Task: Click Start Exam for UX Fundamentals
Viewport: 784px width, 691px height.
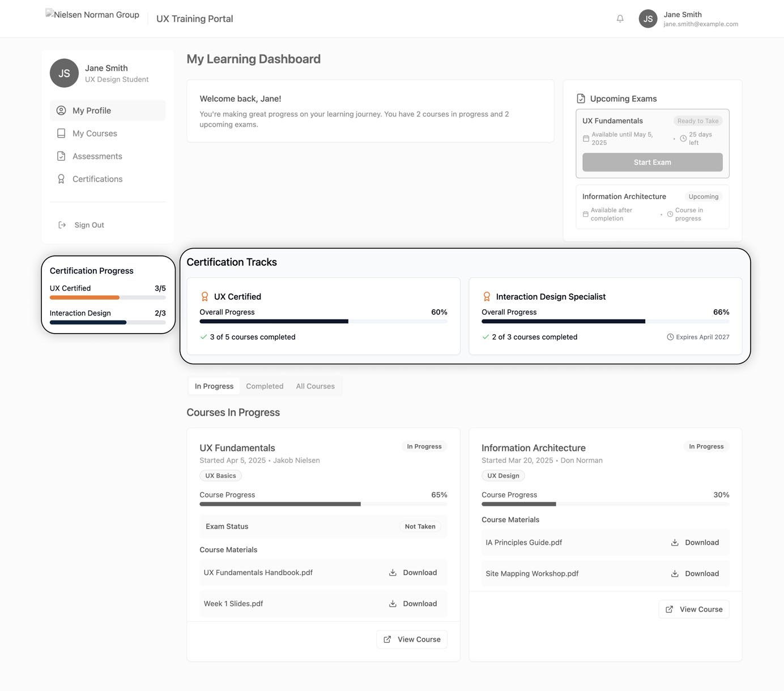Action: click(x=652, y=162)
